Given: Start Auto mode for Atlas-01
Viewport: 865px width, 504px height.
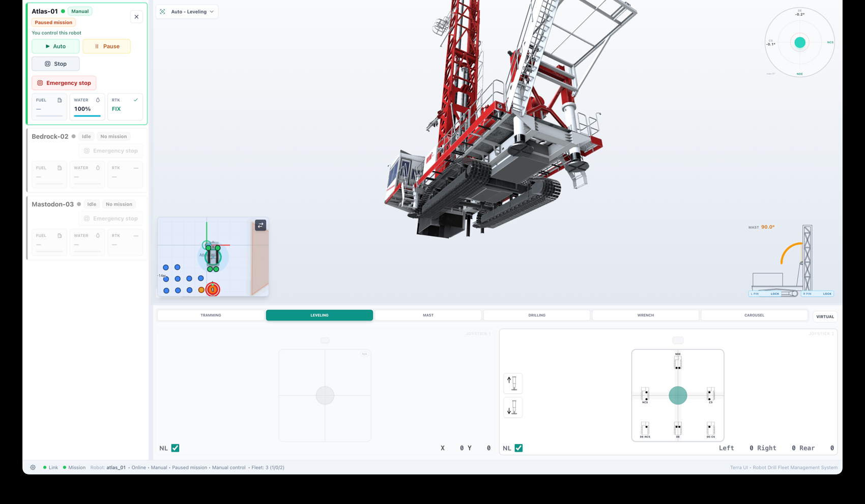Looking at the screenshot, I should pos(55,46).
